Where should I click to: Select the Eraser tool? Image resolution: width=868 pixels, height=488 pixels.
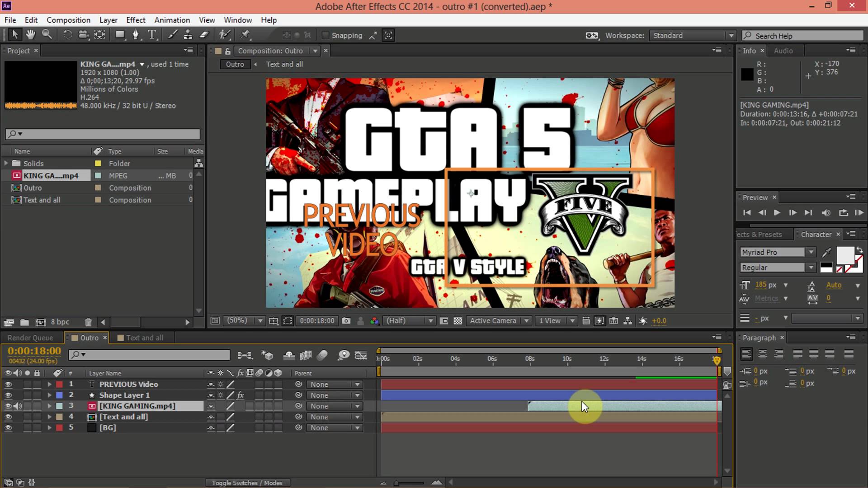[204, 35]
